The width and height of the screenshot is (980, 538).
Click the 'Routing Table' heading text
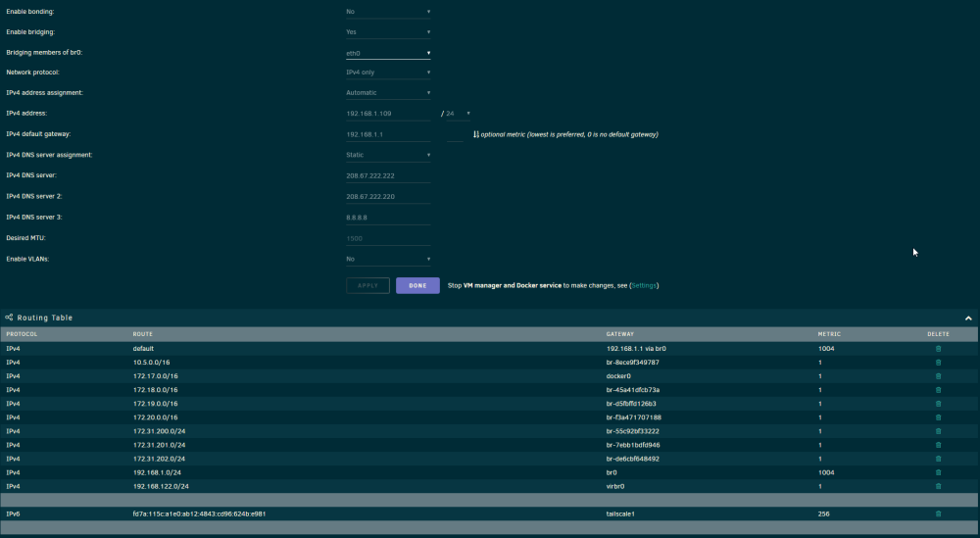click(45, 318)
